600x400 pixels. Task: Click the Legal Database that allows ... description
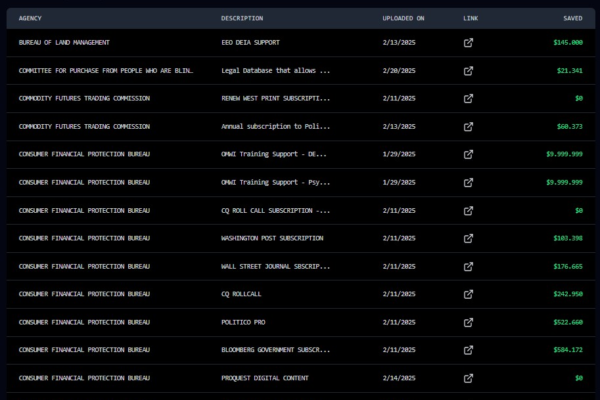click(276, 71)
